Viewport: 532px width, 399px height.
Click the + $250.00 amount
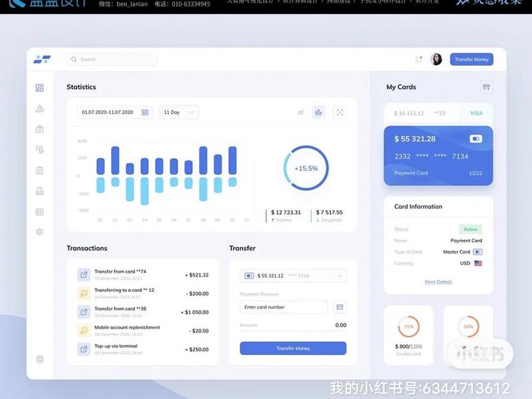[x=197, y=350]
